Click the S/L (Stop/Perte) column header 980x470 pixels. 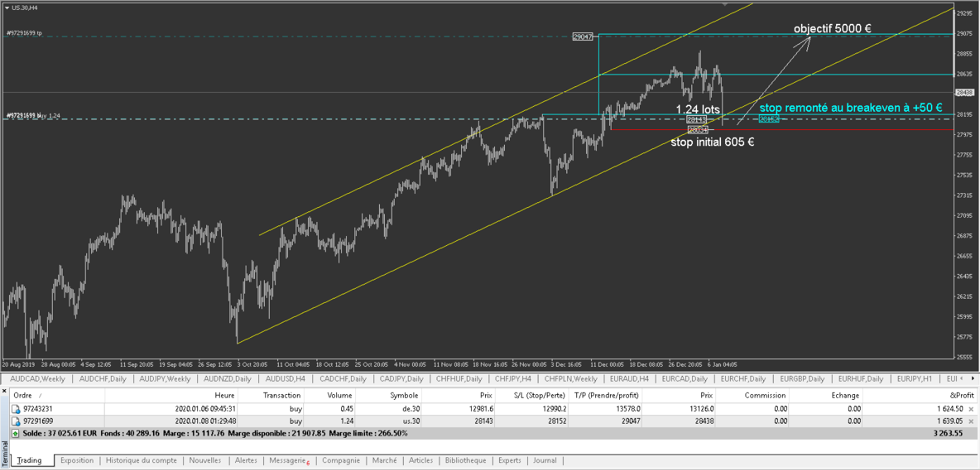[x=531, y=396]
